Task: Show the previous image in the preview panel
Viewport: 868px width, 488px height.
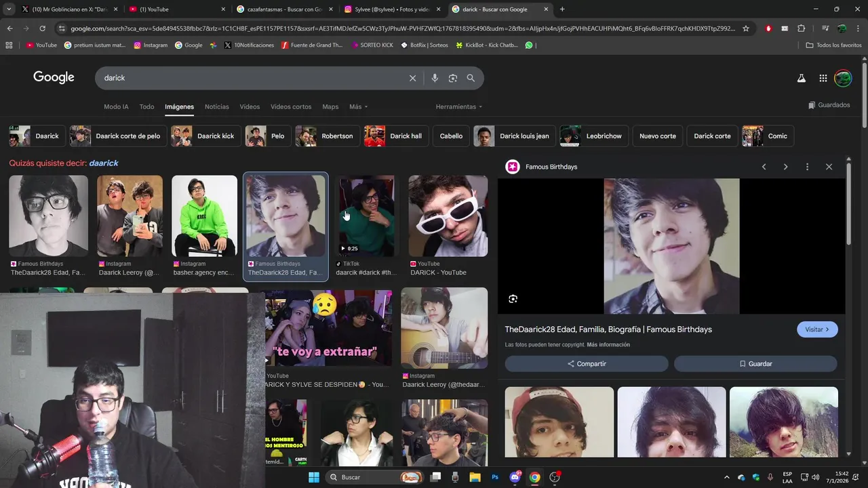Action: (x=764, y=167)
